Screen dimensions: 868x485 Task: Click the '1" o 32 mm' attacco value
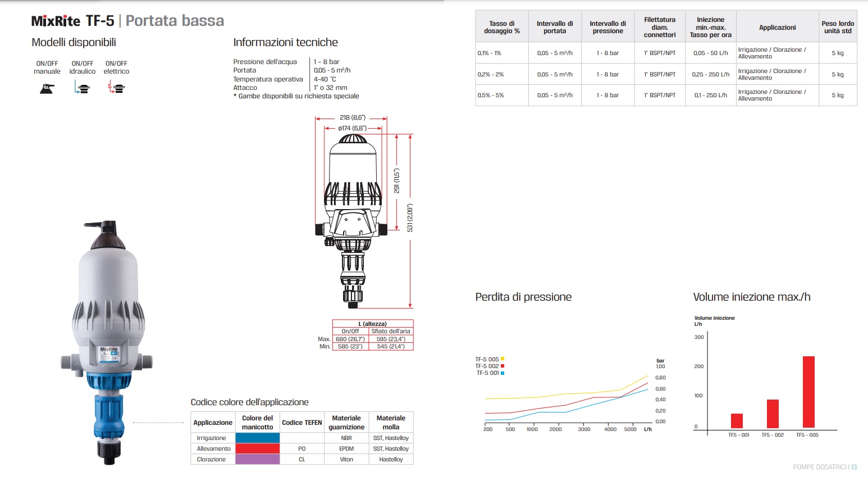(x=330, y=88)
